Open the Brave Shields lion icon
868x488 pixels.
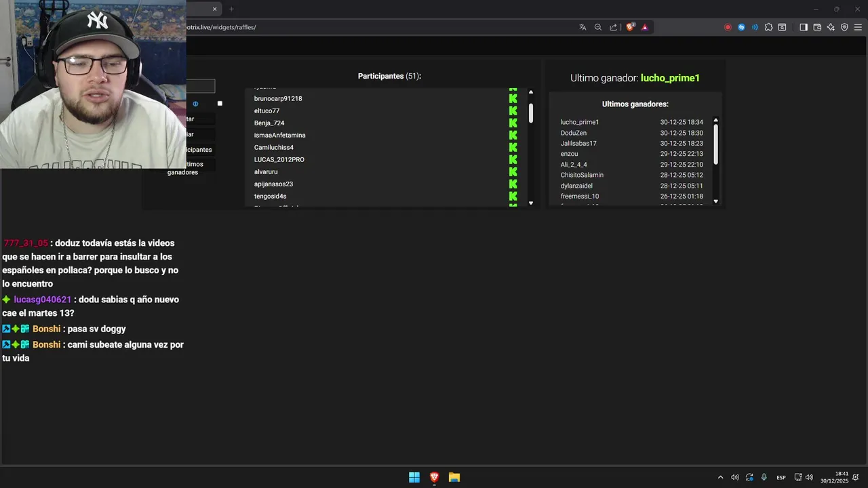pyautogui.click(x=630, y=27)
